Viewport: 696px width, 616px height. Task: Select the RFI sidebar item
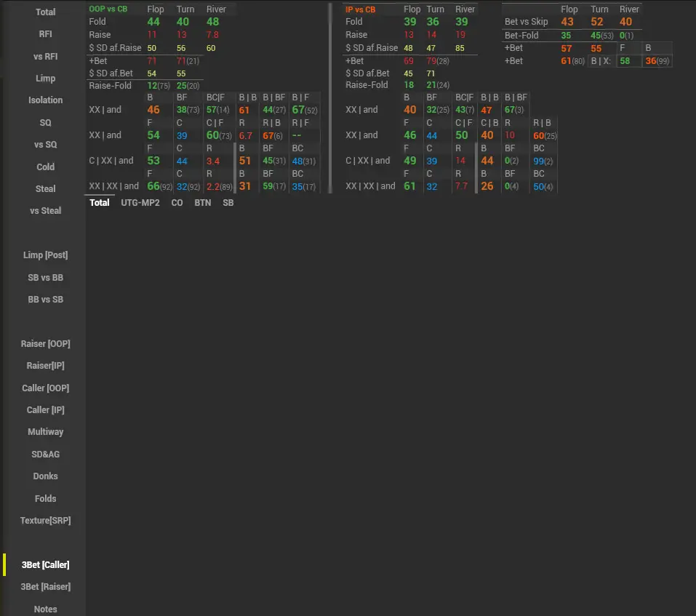pos(45,34)
